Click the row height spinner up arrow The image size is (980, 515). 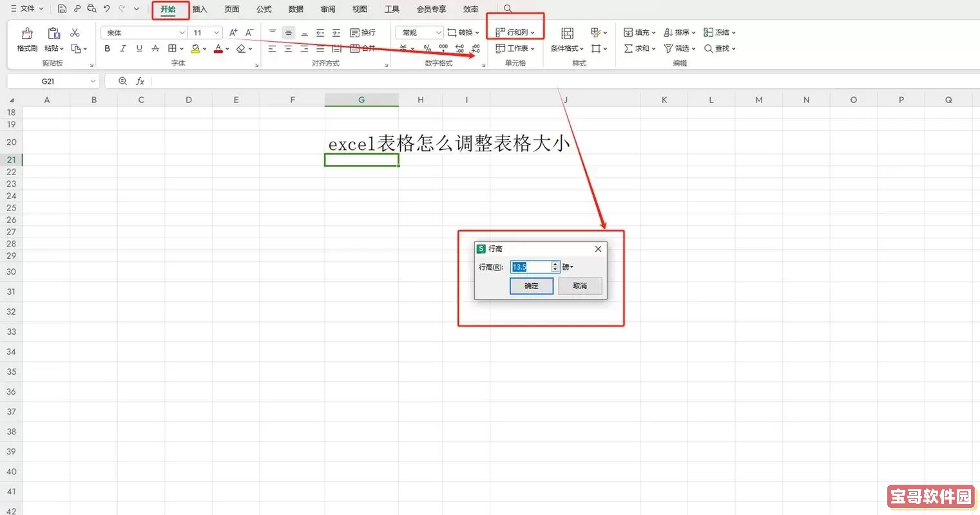(555, 264)
